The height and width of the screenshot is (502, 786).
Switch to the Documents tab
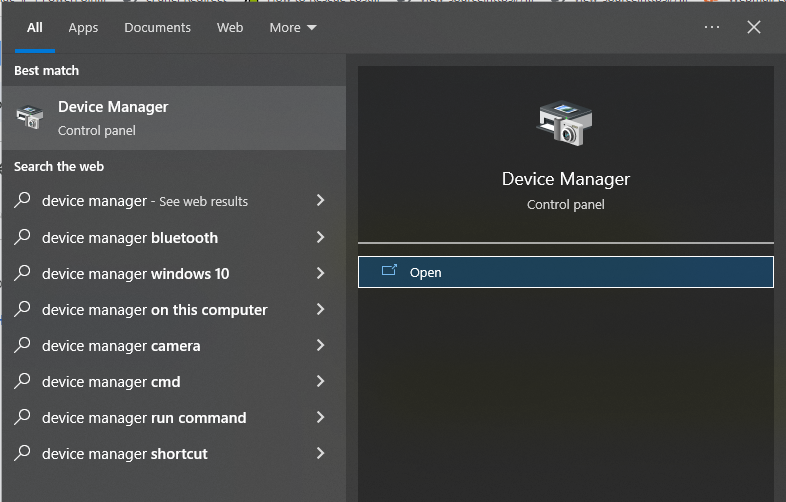[x=157, y=28]
